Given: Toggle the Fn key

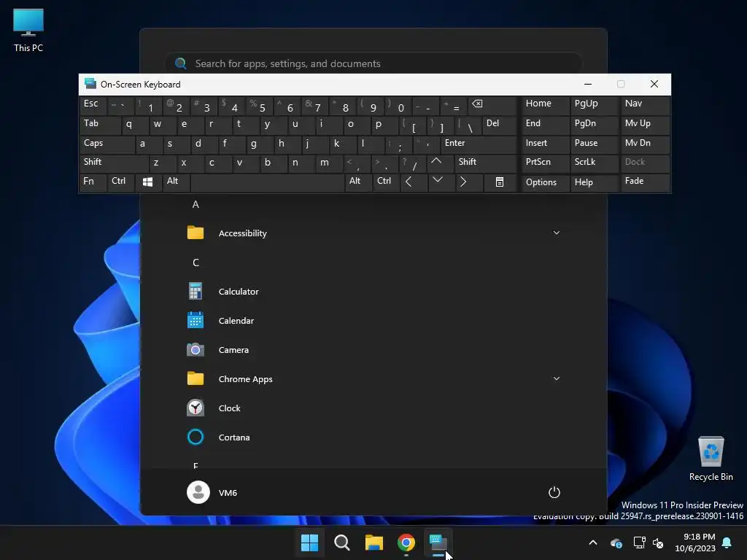Looking at the screenshot, I should [x=93, y=182].
